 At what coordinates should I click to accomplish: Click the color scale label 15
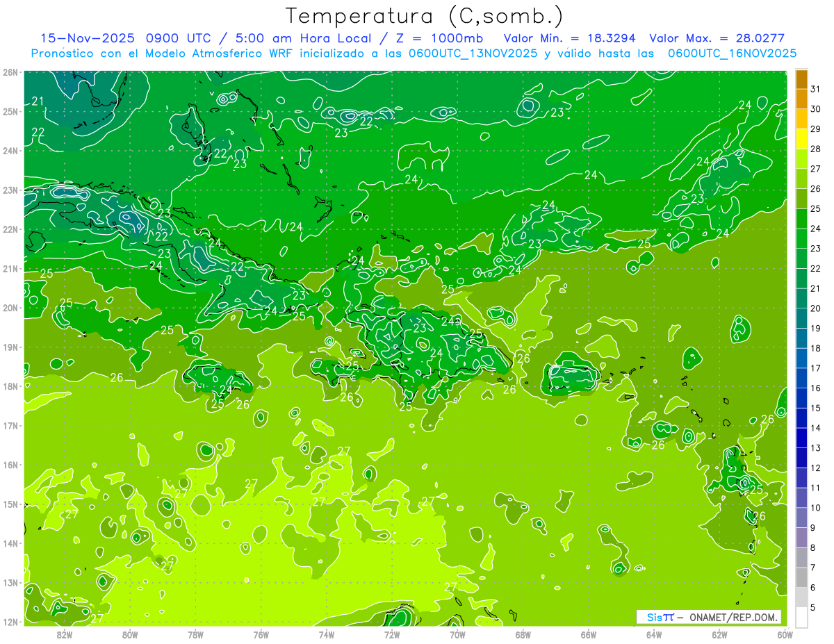(x=816, y=408)
